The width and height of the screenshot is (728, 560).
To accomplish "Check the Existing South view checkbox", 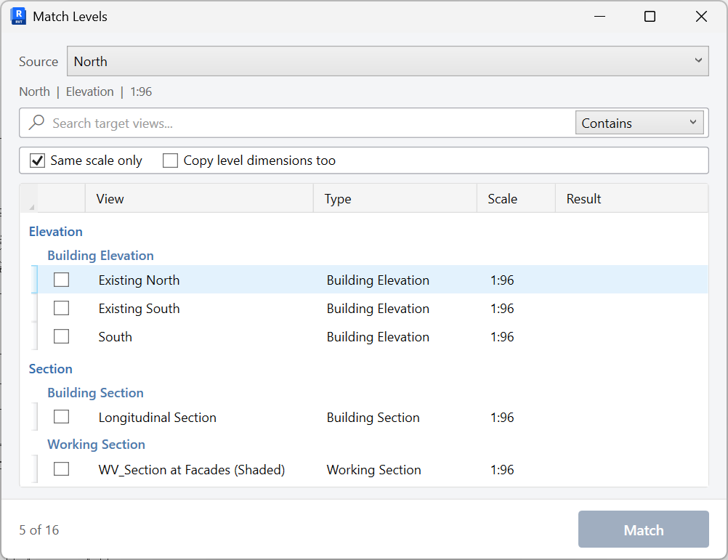I will tap(61, 308).
